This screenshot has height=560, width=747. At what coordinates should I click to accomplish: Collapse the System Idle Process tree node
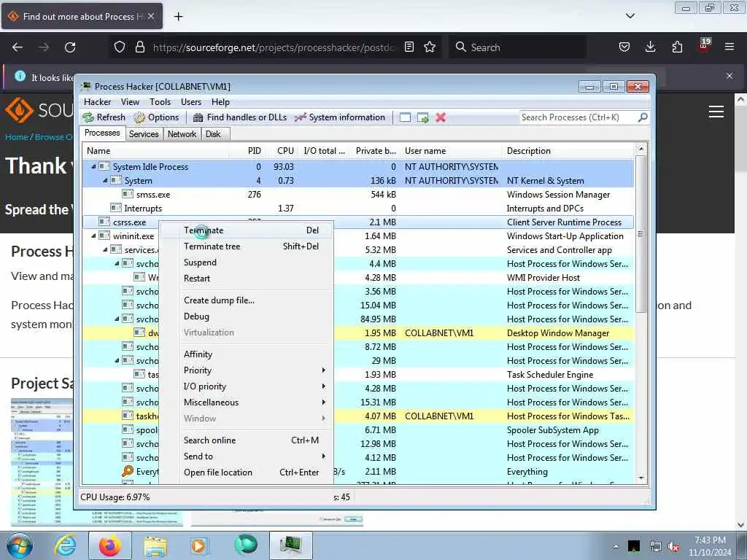(93, 167)
